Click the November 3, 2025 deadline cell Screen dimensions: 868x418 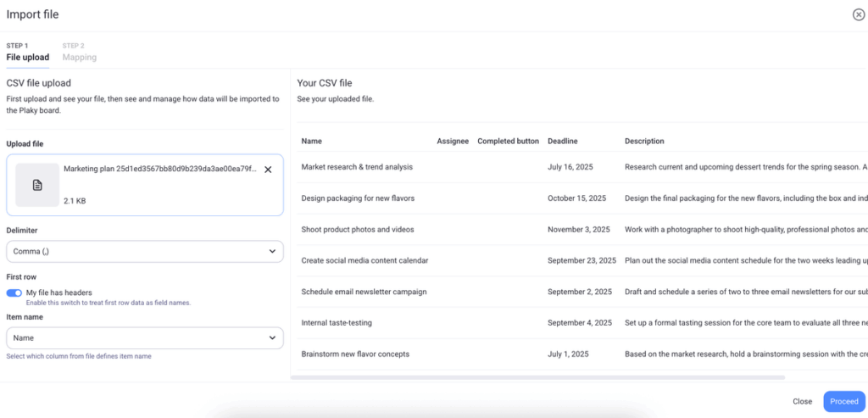(x=579, y=229)
